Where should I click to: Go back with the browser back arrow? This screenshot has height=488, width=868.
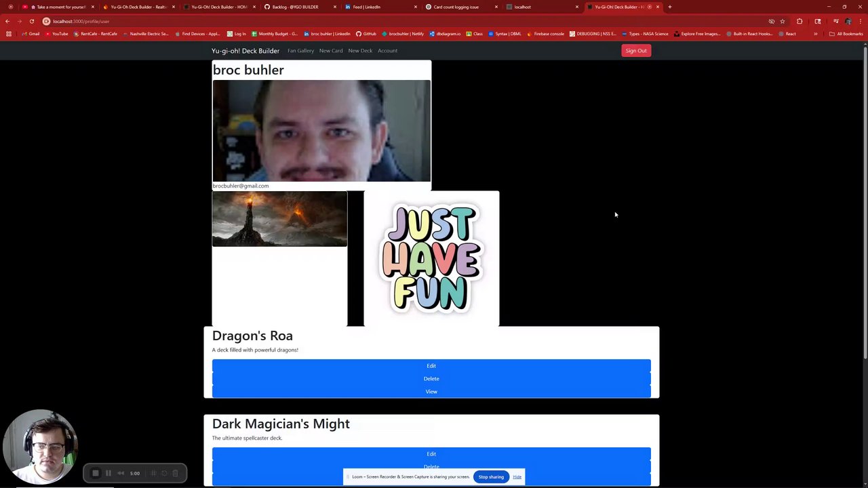point(7,21)
